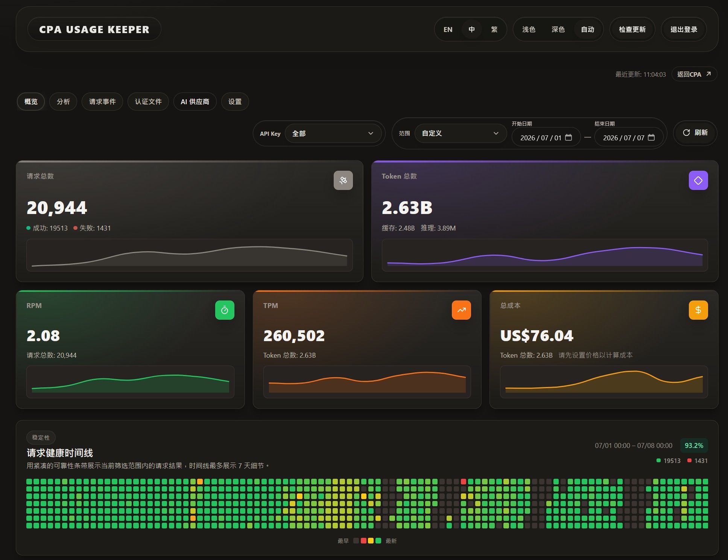The width and height of the screenshot is (728, 560).
Task: Click the circular arrow icon in 刷新
Action: [x=686, y=133]
